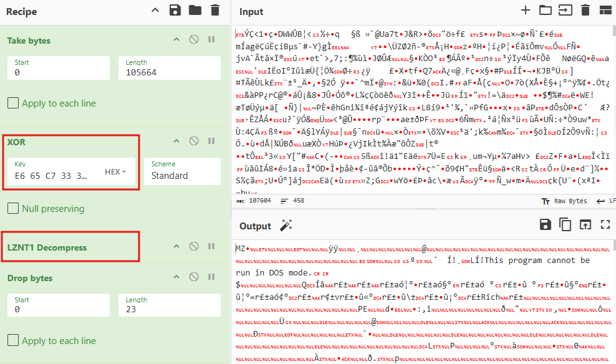
Task: Collapse the Take bytes operation
Action: 176,40
